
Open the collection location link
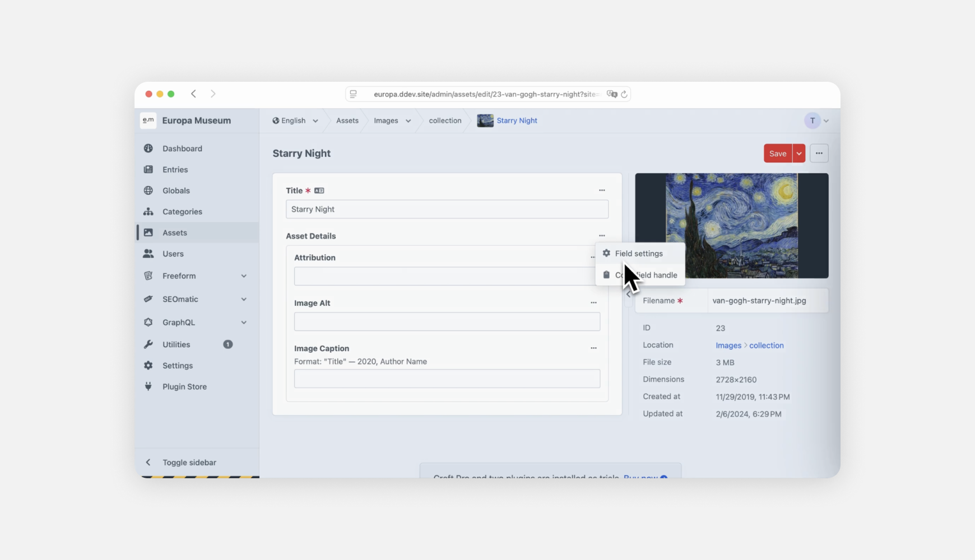coord(767,346)
